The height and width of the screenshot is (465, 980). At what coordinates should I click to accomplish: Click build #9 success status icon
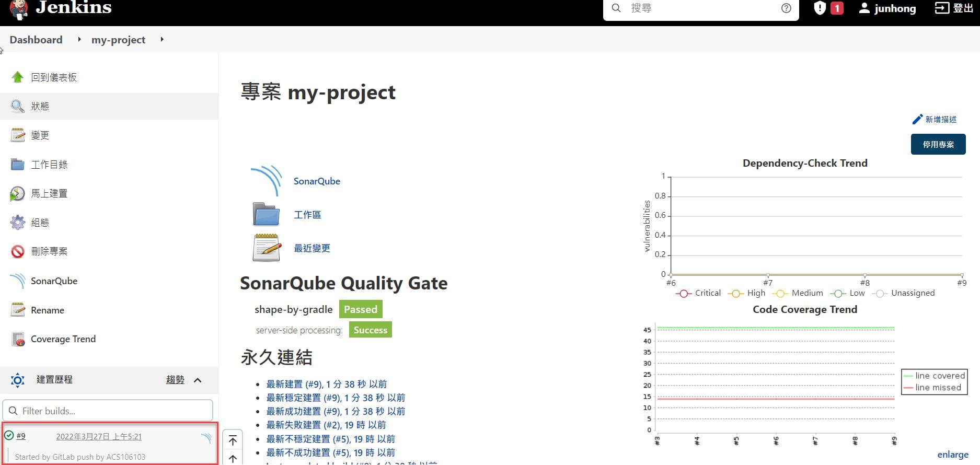pyautogui.click(x=9, y=435)
